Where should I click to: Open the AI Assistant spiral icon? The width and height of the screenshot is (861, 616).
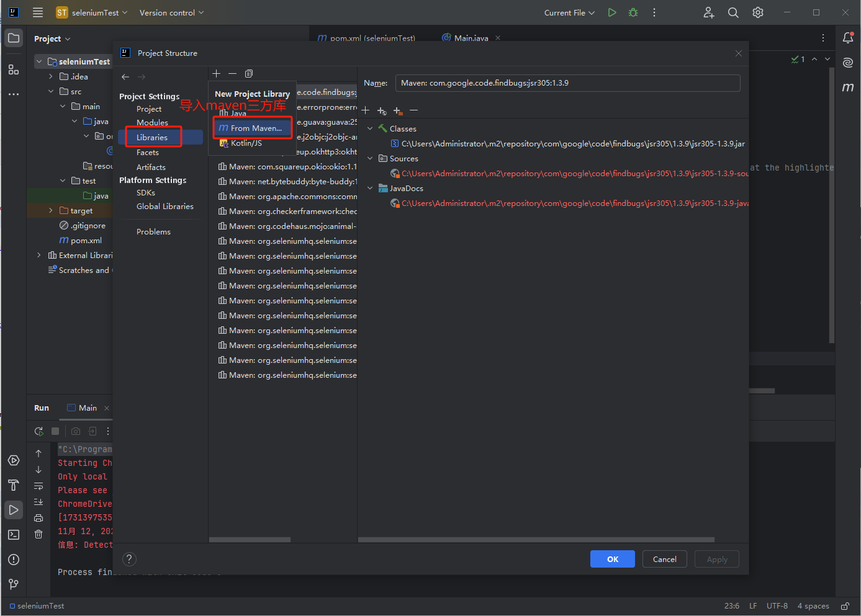coord(848,63)
